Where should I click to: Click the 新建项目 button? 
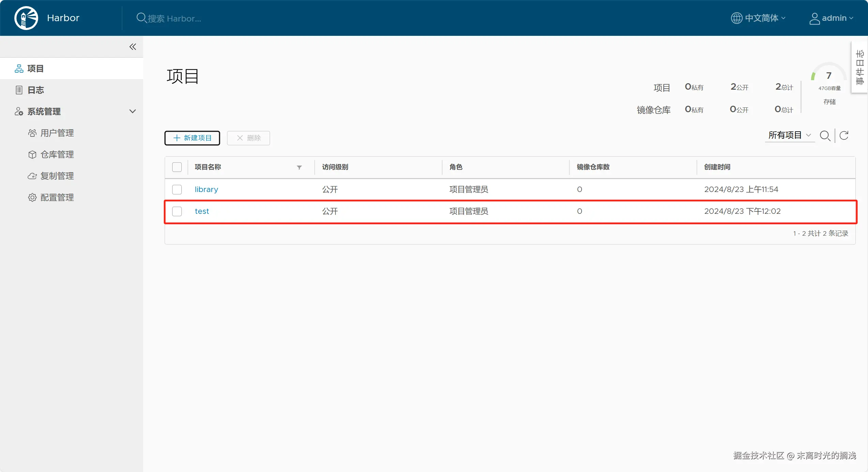[192, 138]
